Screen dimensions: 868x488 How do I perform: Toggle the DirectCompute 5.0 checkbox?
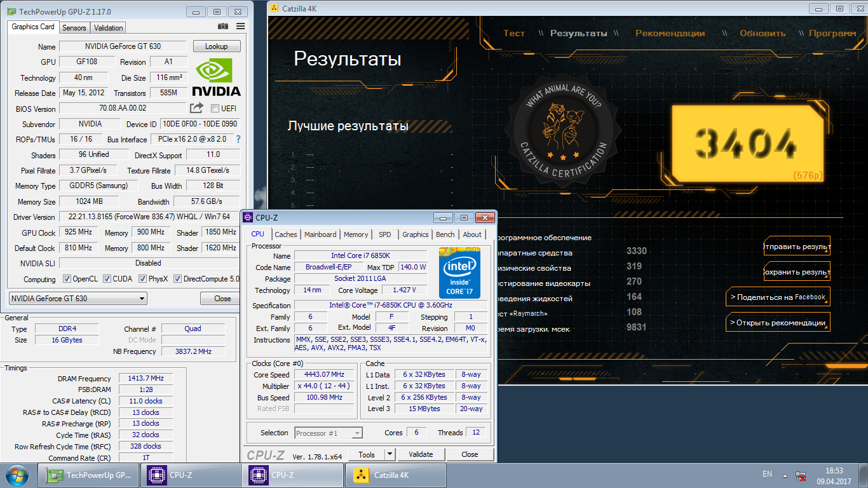pos(178,279)
